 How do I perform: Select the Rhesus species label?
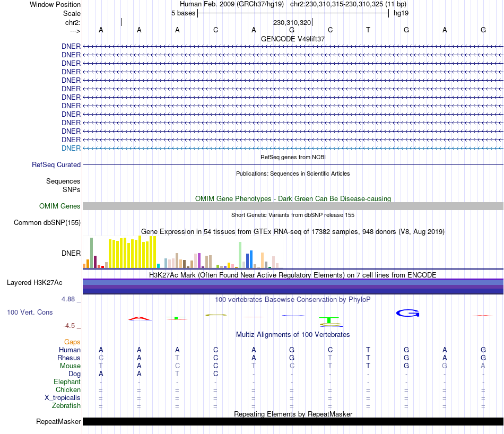(69, 358)
